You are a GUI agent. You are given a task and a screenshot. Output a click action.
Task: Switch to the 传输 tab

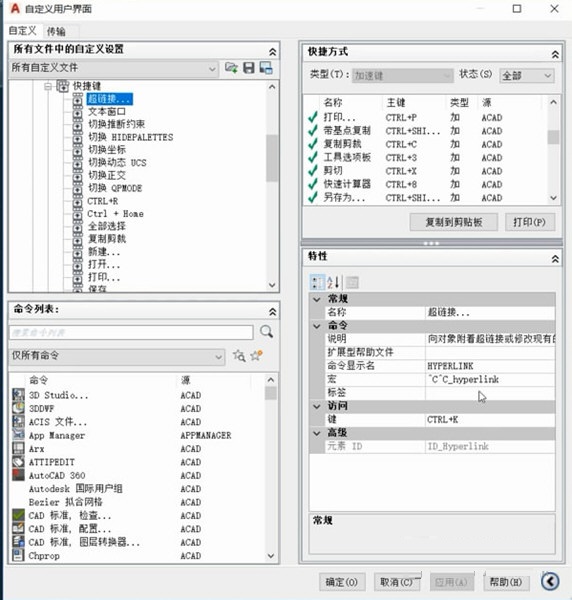[x=57, y=31]
